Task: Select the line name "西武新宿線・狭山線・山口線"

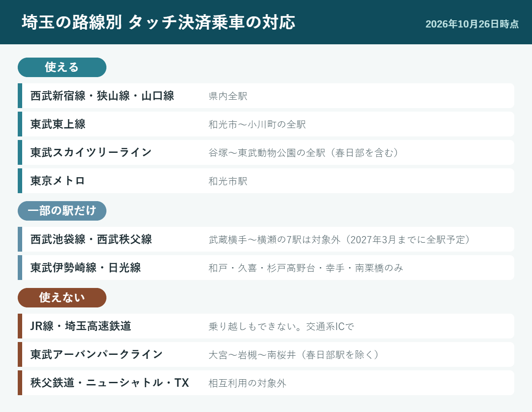Action: point(102,96)
